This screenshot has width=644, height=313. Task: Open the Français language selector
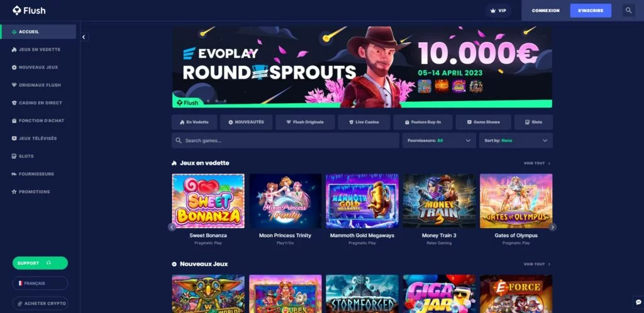click(40, 283)
